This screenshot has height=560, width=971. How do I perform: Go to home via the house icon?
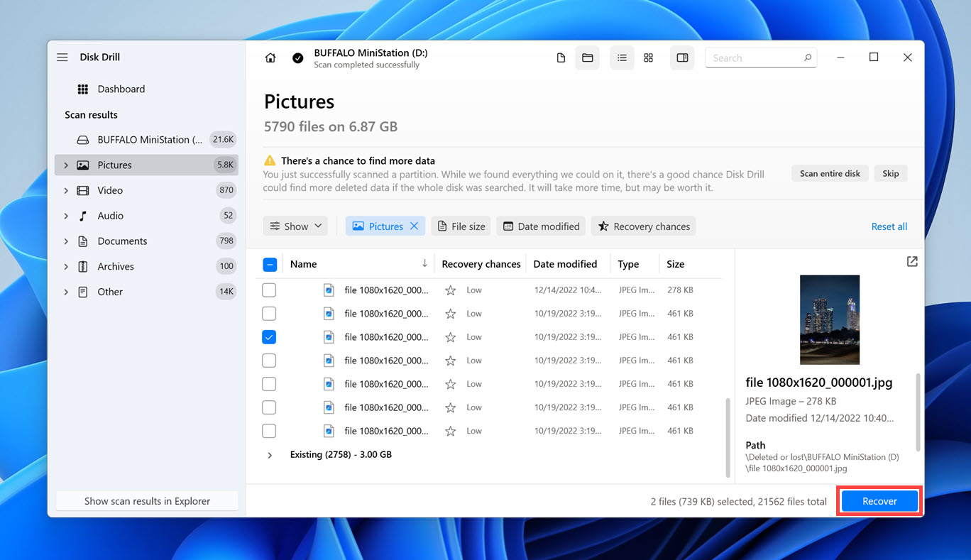[270, 58]
